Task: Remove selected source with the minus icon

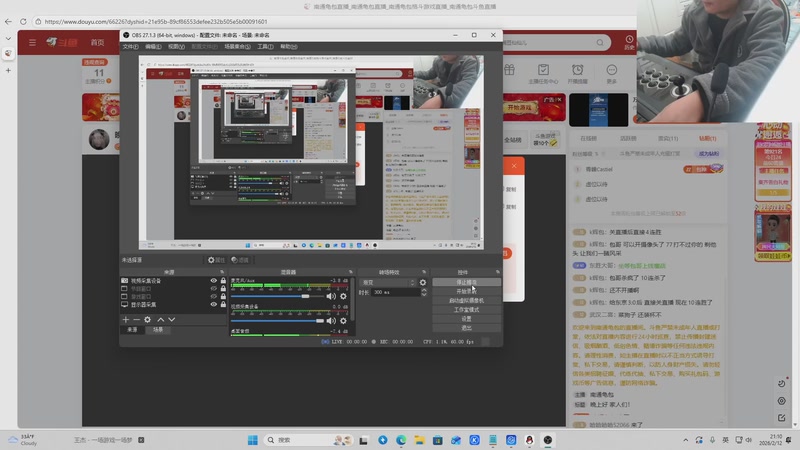Action: coord(136,319)
